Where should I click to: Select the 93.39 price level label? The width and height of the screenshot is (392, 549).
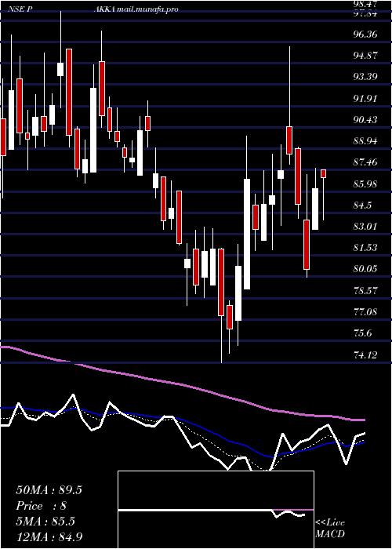365,77
